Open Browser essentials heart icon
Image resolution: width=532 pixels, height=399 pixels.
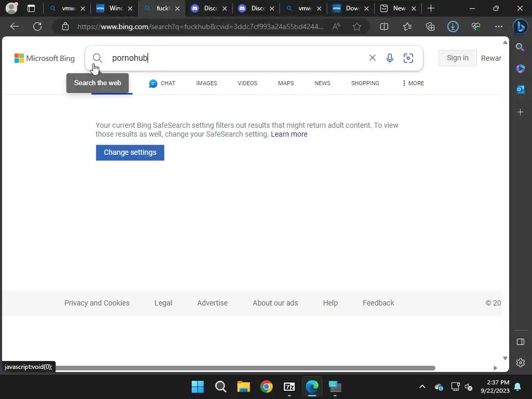point(476,26)
